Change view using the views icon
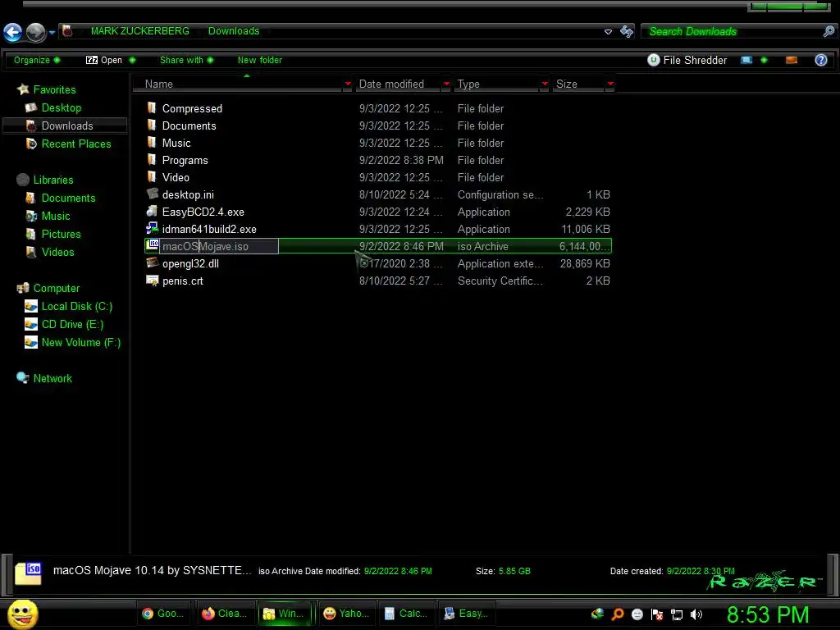840x630 pixels. (x=746, y=60)
